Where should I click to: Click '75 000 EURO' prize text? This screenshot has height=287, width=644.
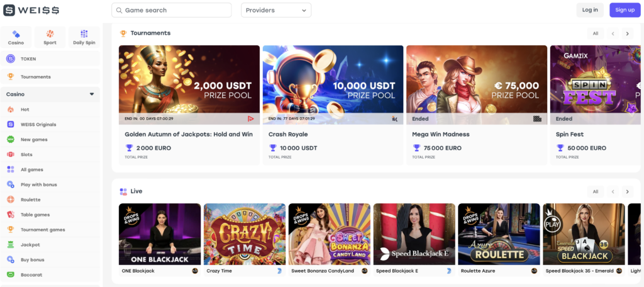click(x=443, y=148)
